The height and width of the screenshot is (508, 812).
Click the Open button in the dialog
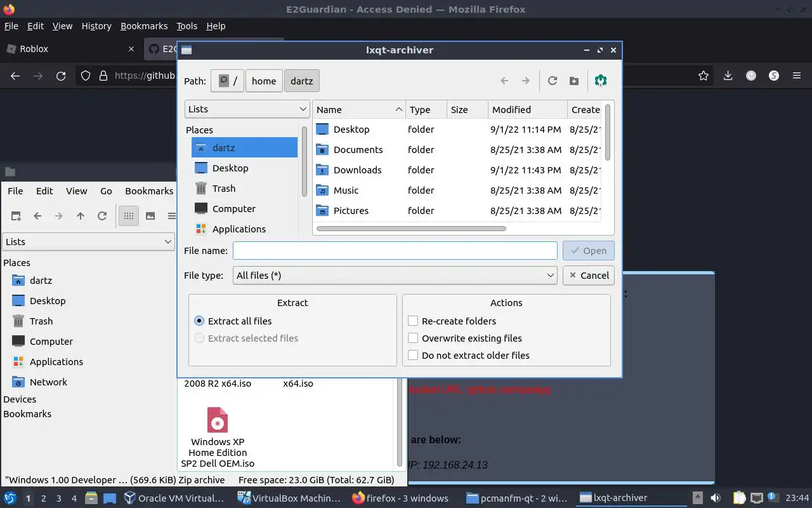(588, 251)
